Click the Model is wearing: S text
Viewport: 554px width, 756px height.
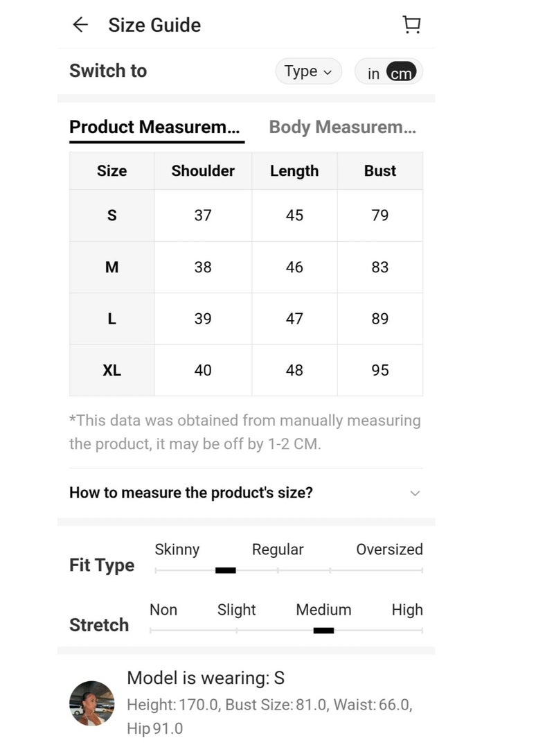[x=206, y=678]
